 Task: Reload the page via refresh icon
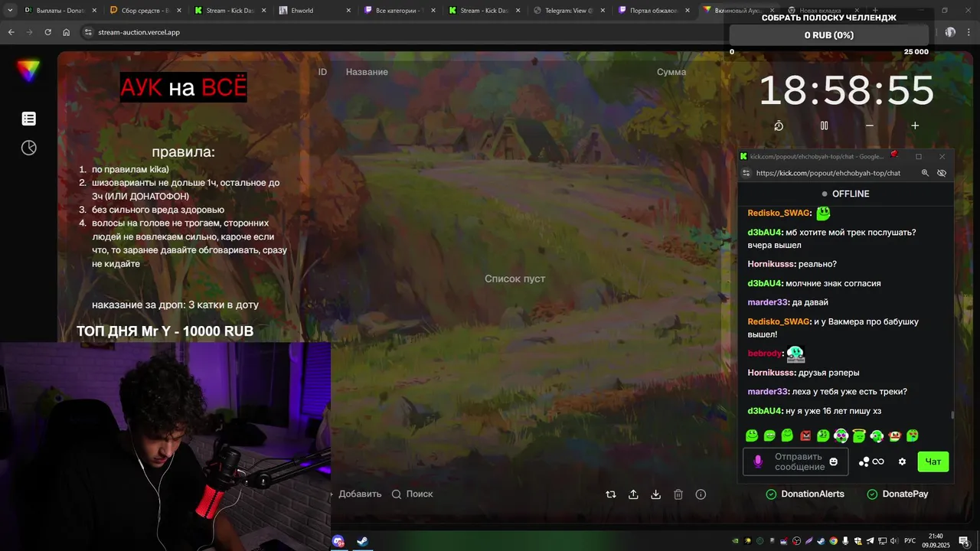point(47,32)
